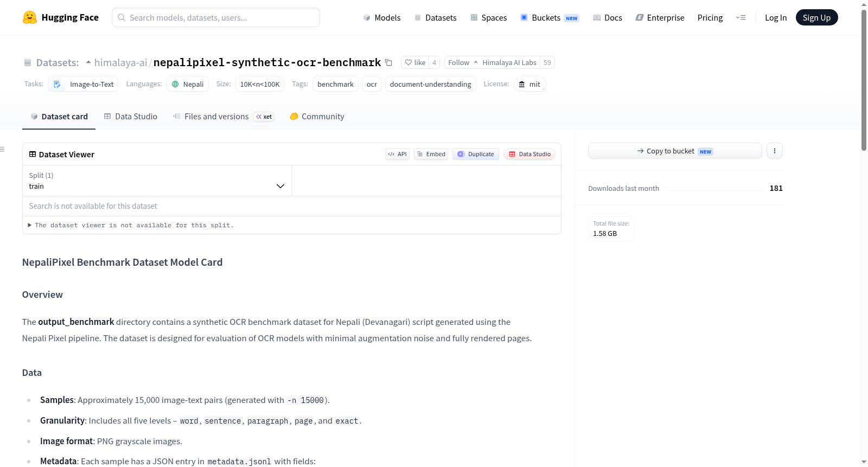Open the Pricing page
Viewport: 868px width, 467px height.
(710, 17)
